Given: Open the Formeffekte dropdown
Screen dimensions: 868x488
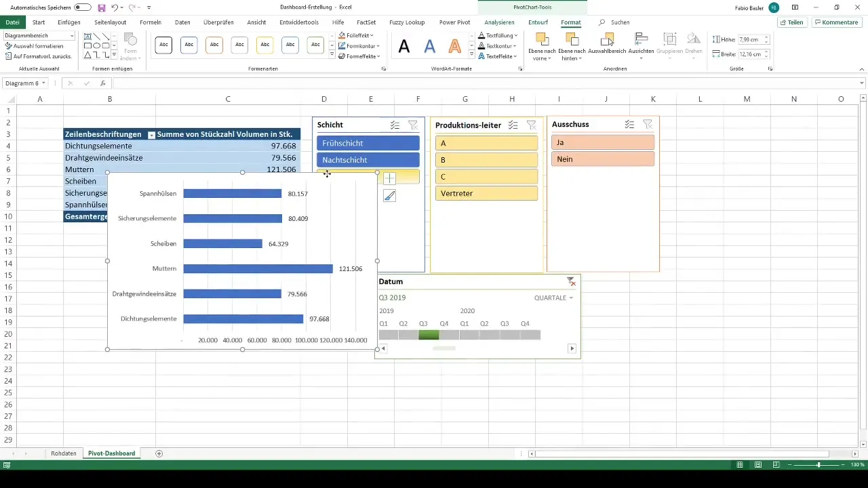Looking at the screenshot, I should click(x=359, y=56).
